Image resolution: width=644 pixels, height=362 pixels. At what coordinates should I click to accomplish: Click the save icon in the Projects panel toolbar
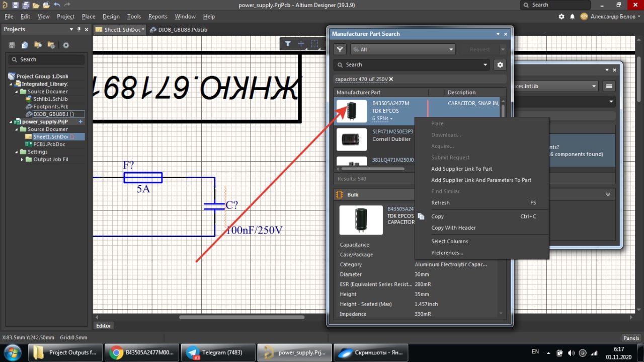[x=12, y=45]
